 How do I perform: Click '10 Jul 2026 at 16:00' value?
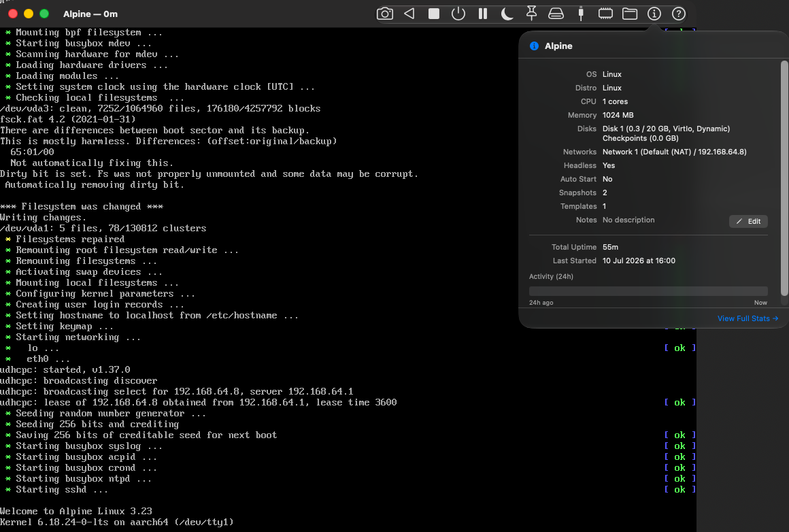click(x=639, y=261)
